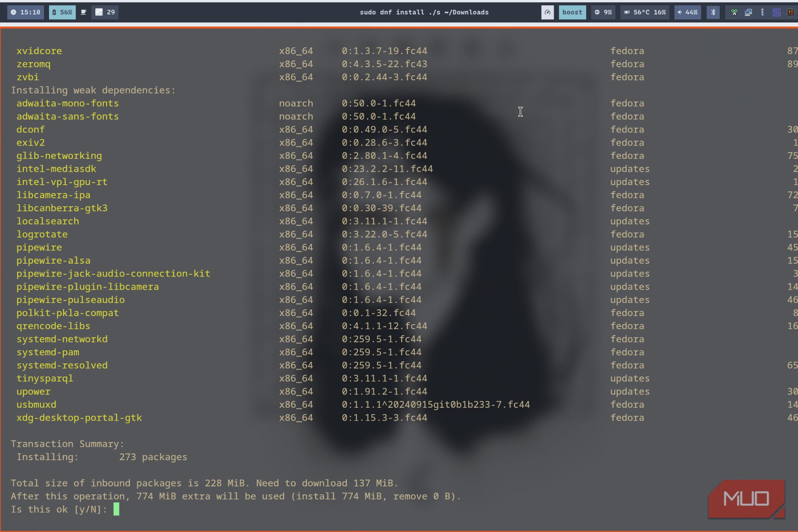The height and width of the screenshot is (532, 798).
Task: Select the 'xvidcore' package name
Action: point(39,51)
